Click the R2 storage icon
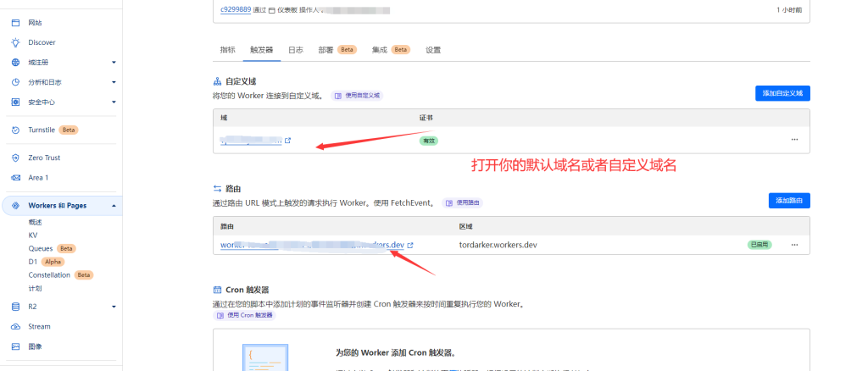 [15, 307]
